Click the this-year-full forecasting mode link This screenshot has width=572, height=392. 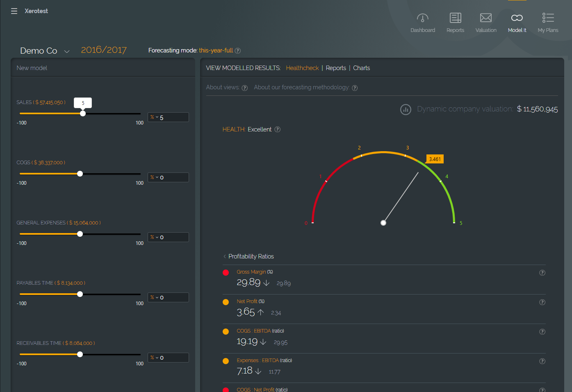216,50
